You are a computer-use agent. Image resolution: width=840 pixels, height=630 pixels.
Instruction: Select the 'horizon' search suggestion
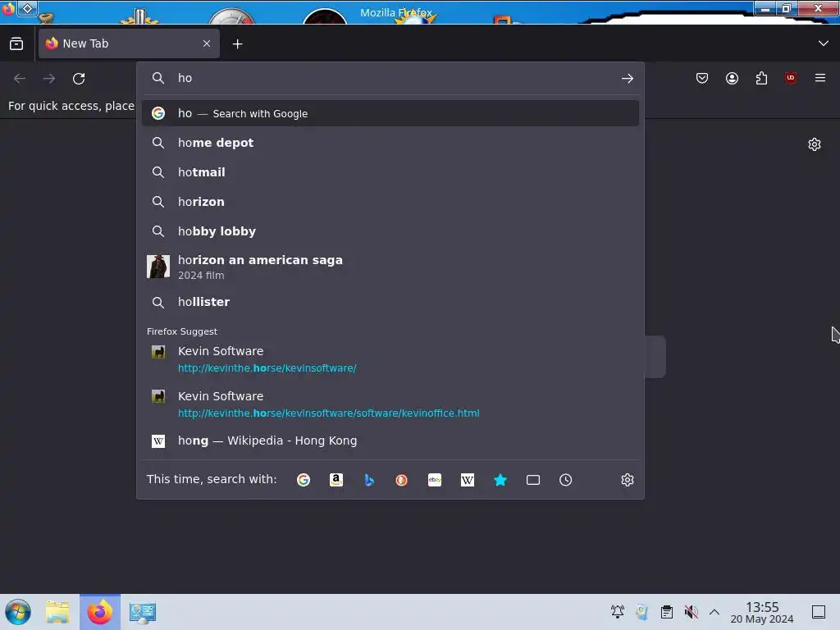[390, 202]
